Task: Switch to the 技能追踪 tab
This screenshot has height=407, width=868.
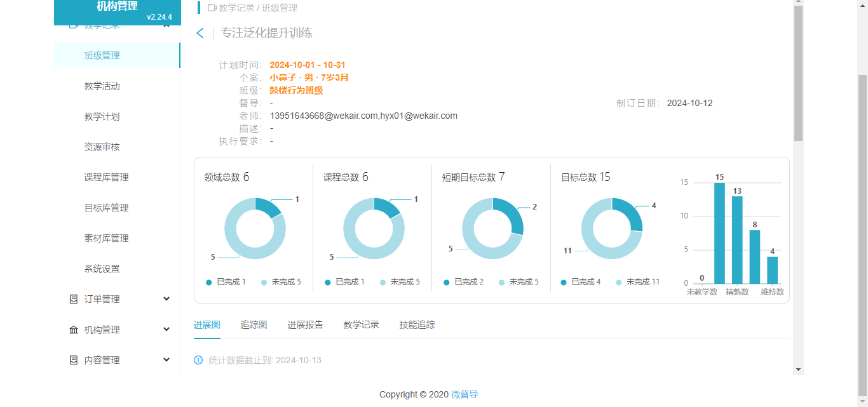Action: point(417,324)
